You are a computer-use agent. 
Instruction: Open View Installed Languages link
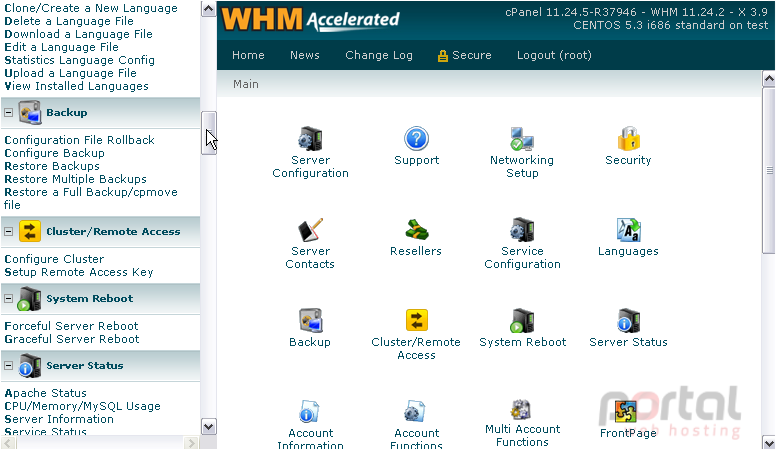(x=76, y=86)
